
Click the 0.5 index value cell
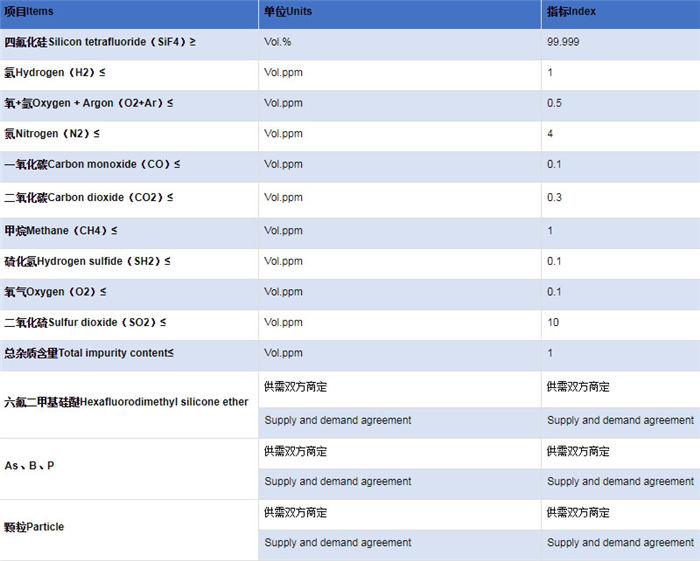click(x=555, y=103)
